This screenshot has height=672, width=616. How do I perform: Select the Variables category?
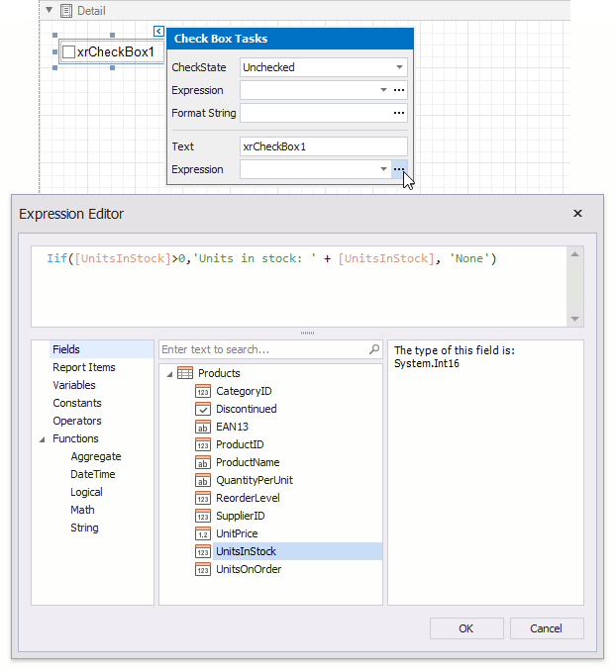(74, 385)
